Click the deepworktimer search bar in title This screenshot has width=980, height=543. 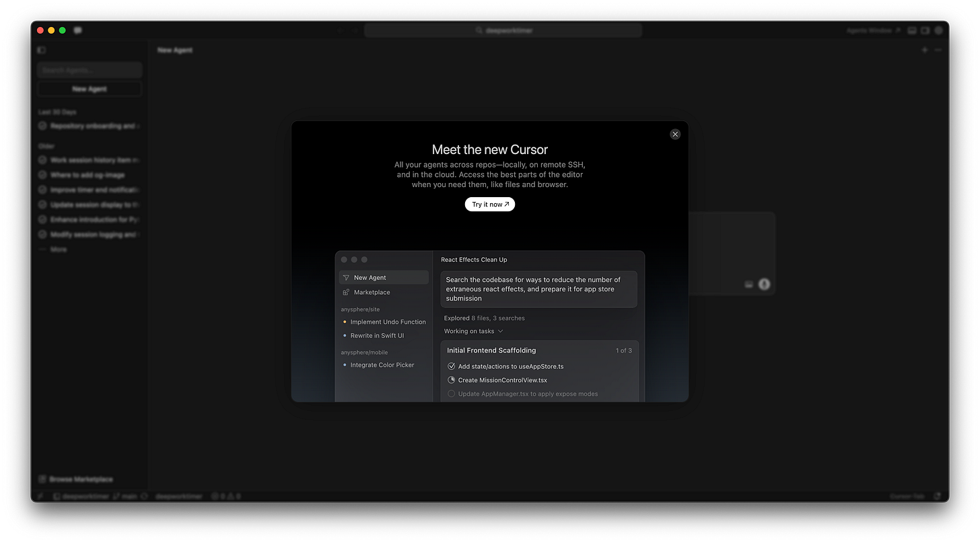click(x=503, y=30)
